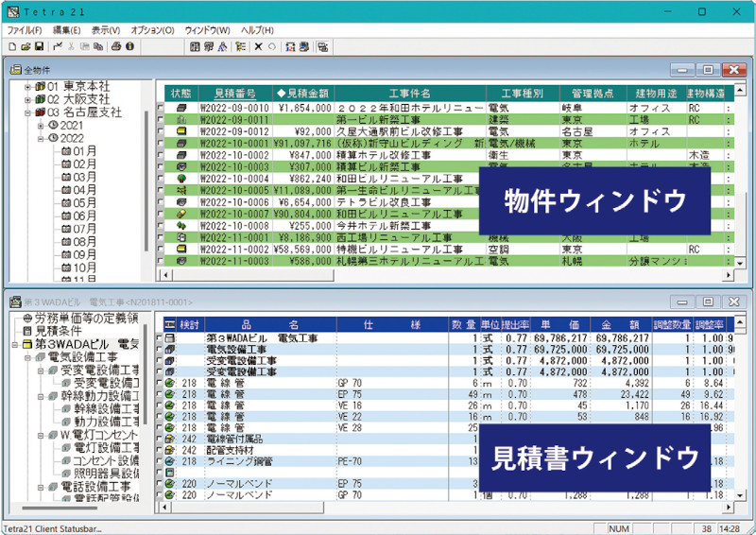Click the red-blue icon left of the monitor icon
Viewport: 756px width, 535px height.
(290, 47)
